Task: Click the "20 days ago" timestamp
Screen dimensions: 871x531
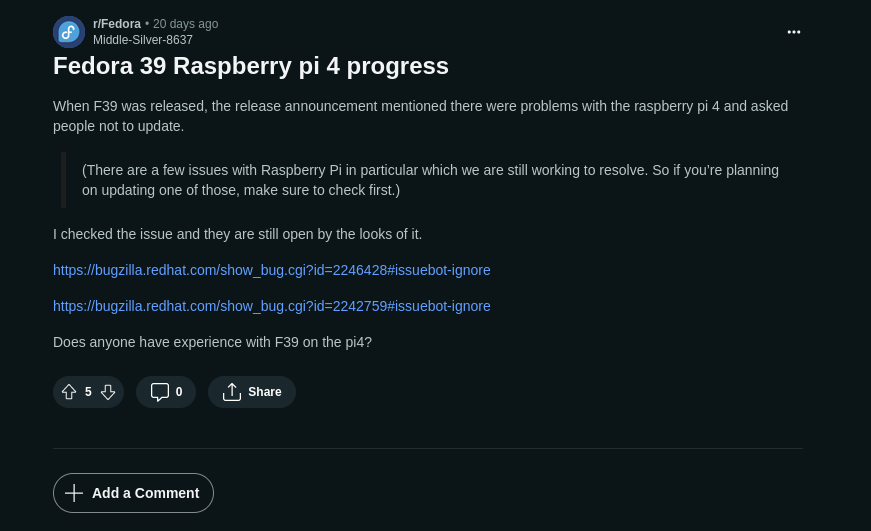Action: point(186,24)
